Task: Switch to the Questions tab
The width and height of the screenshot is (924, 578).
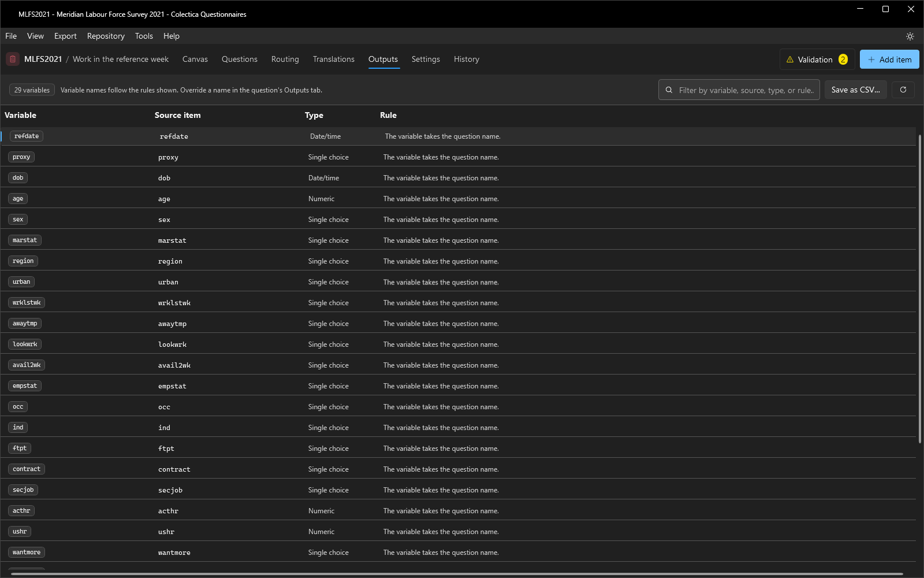Action: coord(240,59)
